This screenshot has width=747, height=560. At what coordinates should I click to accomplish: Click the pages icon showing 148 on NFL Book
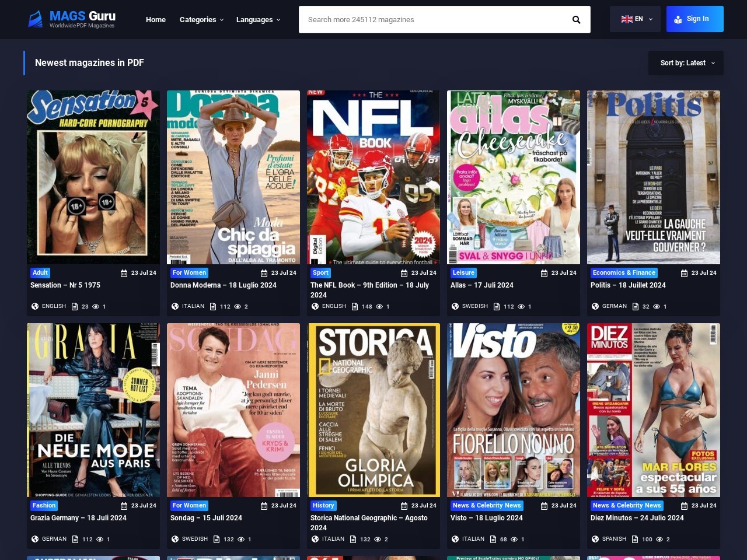point(355,306)
